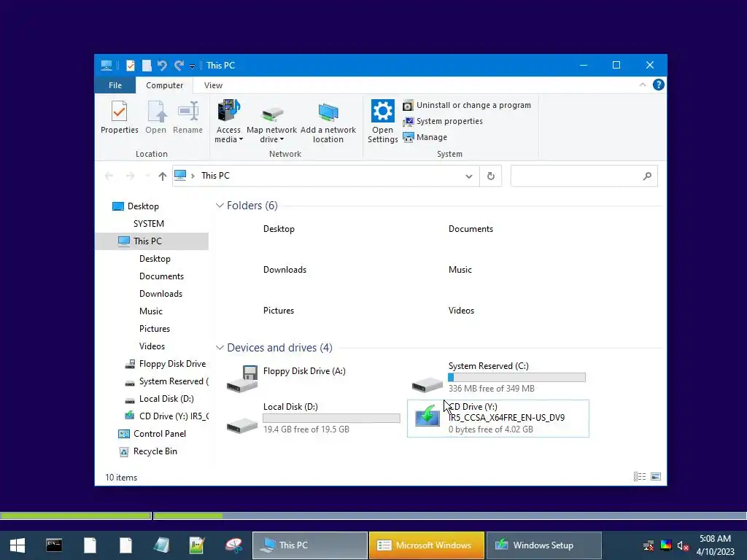Click the network tray icon
This screenshot has width=747, height=560.
(649, 545)
